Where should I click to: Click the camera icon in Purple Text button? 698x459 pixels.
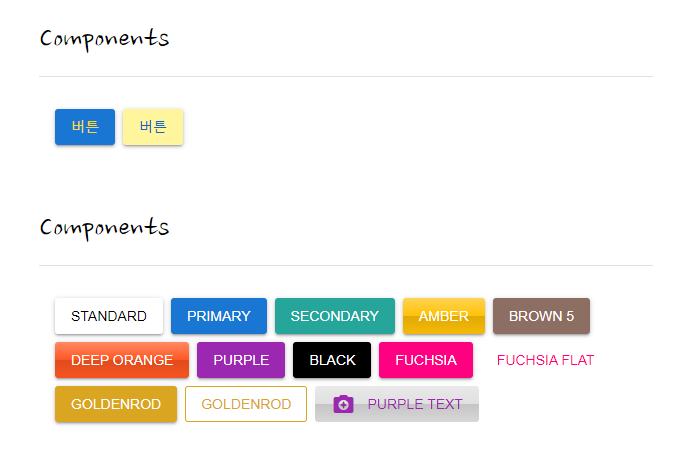click(343, 404)
